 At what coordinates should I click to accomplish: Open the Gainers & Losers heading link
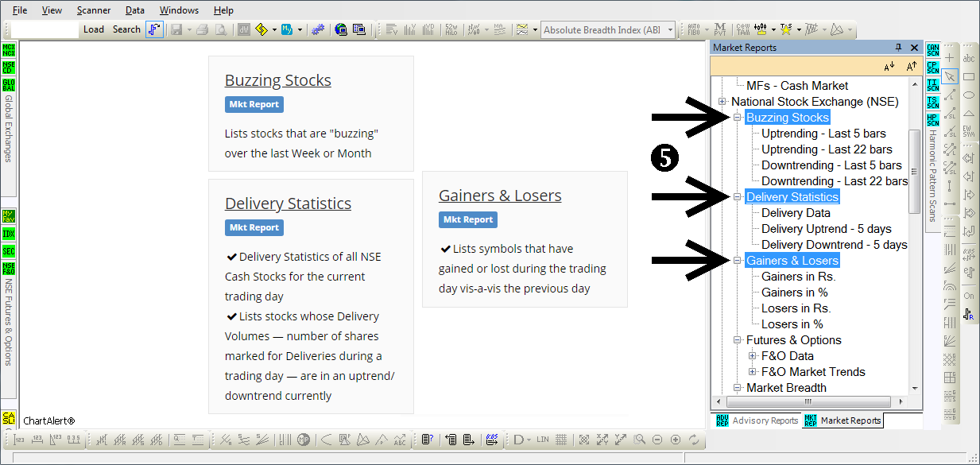coord(500,196)
